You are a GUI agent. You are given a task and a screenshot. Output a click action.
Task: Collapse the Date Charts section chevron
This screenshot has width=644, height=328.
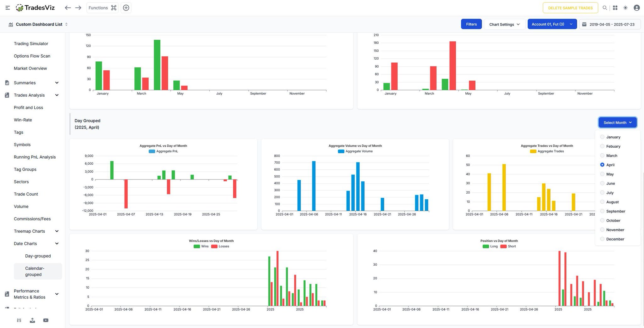(x=57, y=244)
